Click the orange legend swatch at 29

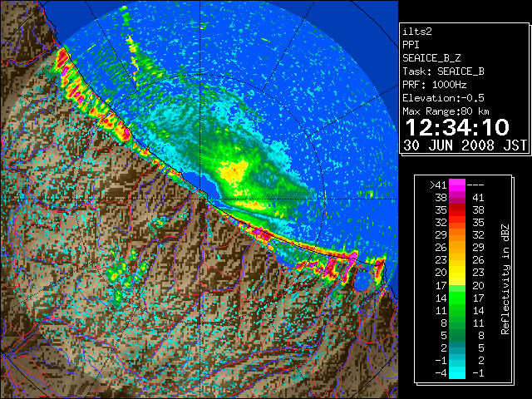pyautogui.click(x=457, y=235)
